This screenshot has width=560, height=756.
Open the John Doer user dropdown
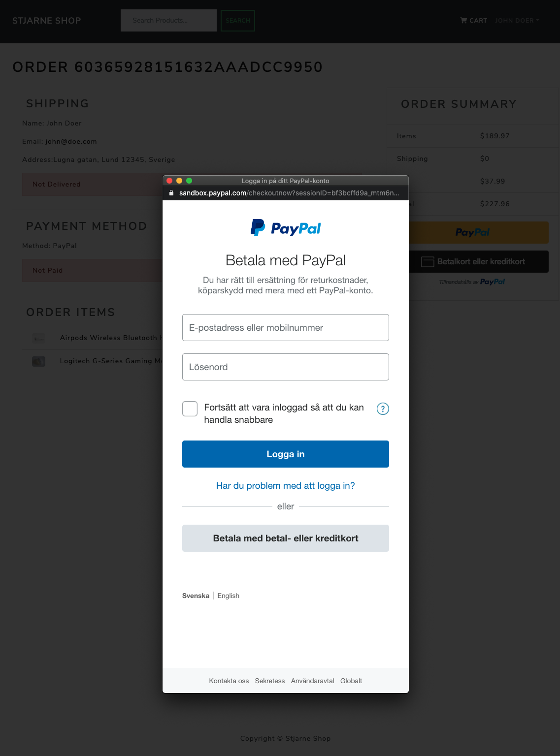click(x=517, y=20)
